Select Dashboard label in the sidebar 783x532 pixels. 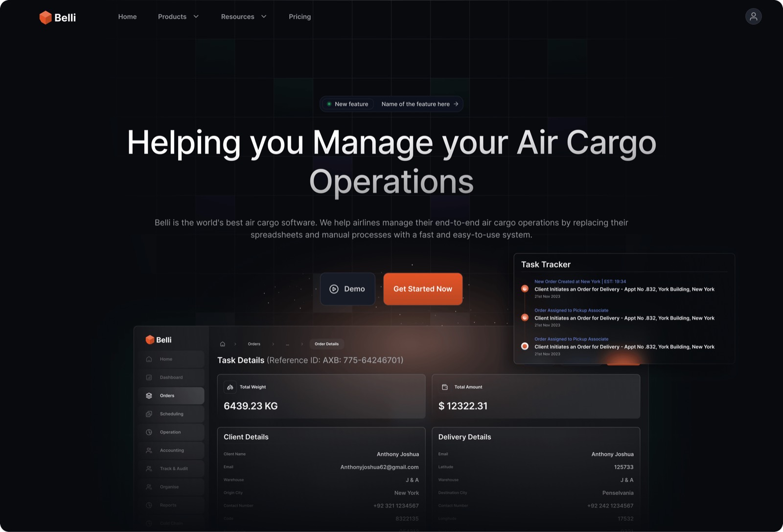(x=171, y=377)
